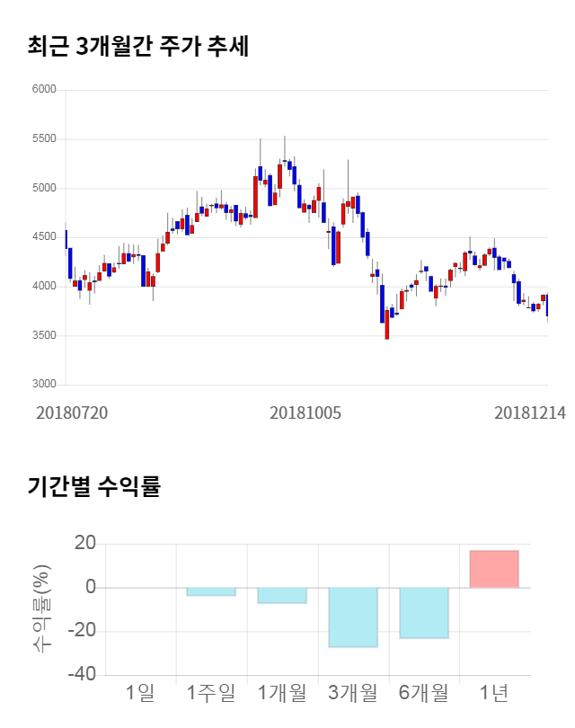Click the 1일 period label
Viewport: 575px width, 728px height.
pyautogui.click(x=140, y=693)
